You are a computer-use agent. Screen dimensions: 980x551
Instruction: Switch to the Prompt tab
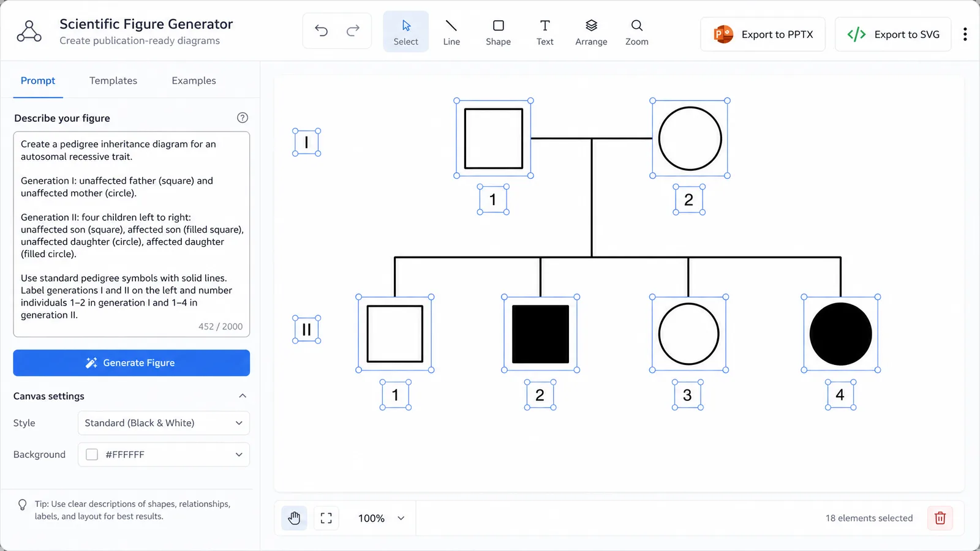tap(38, 81)
